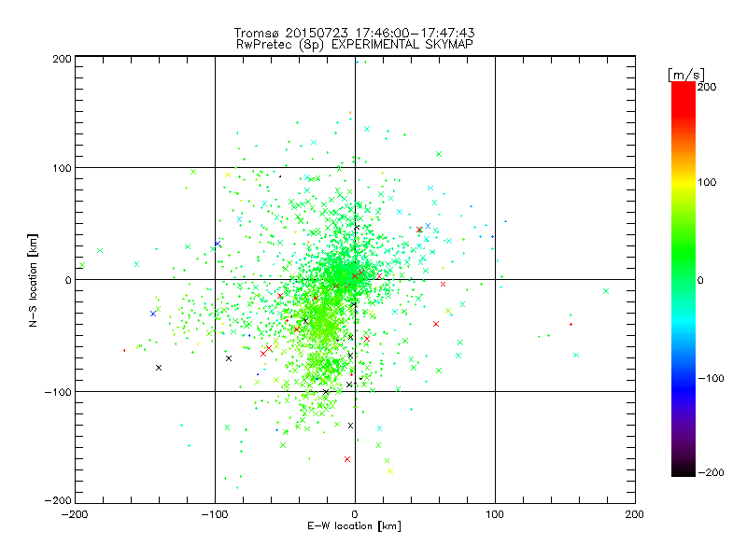This screenshot has width=747, height=560.
Task: Click the colorbar tick label '-100'
Action: (711, 379)
